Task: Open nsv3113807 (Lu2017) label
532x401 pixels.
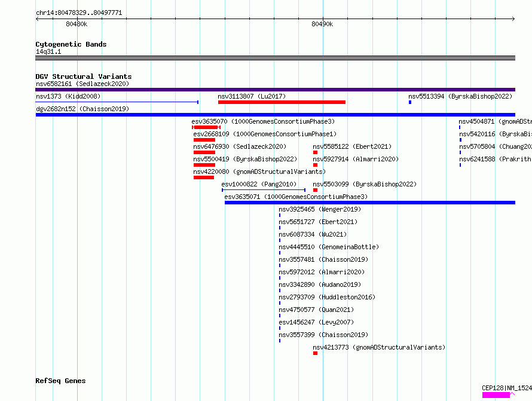Action: [x=252, y=96]
